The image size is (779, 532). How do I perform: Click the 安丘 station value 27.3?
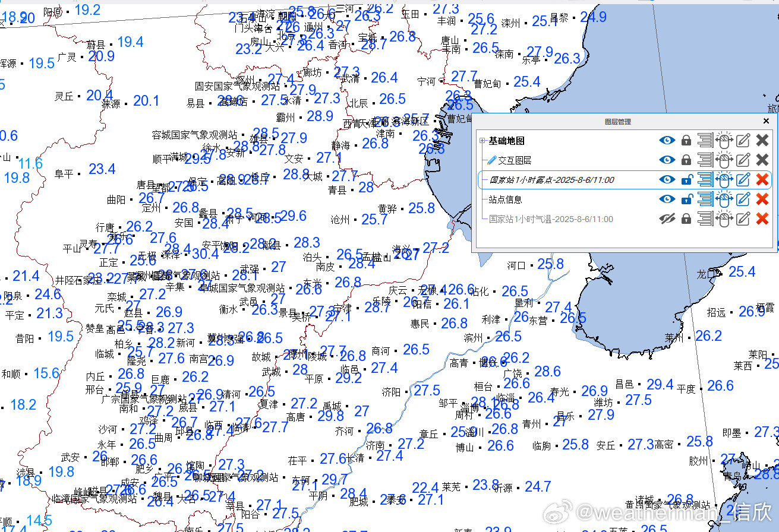(x=641, y=444)
